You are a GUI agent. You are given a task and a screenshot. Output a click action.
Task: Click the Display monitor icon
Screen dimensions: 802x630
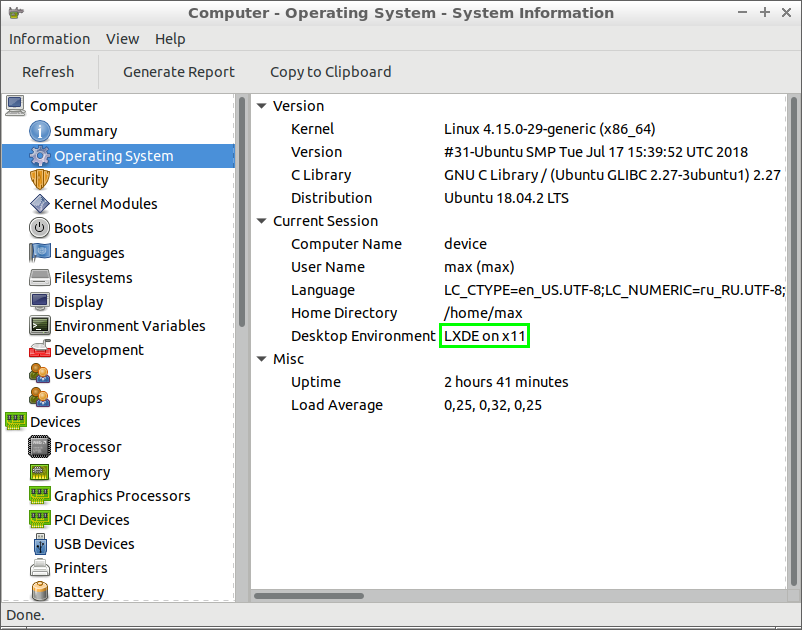point(39,302)
